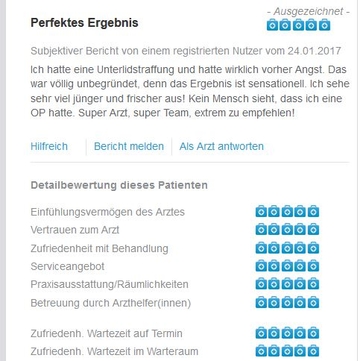
Task: Click the Serviceangebot label
Action: (67, 266)
